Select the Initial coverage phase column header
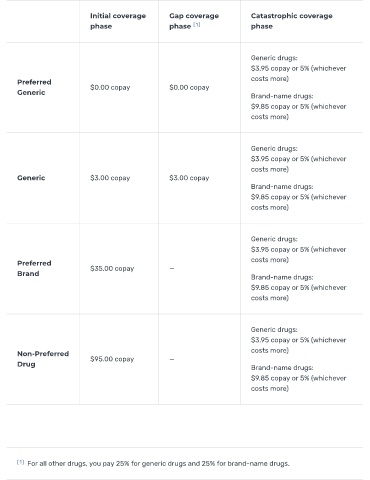This screenshot has width=370, height=480. pyautogui.click(x=118, y=21)
